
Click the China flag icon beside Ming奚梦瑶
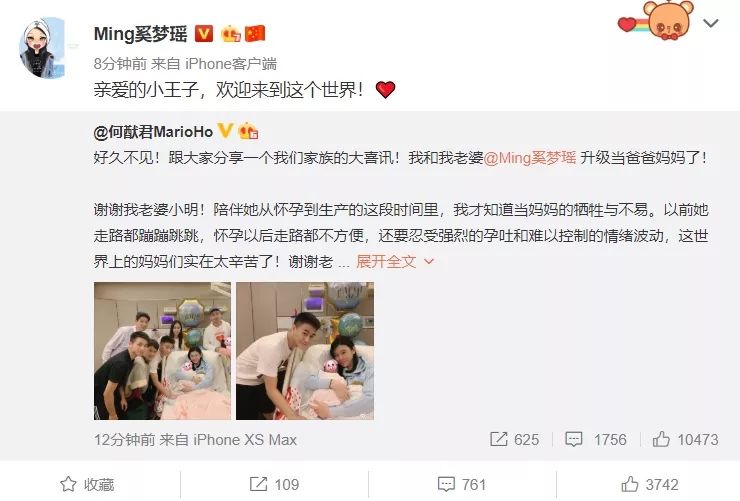[255, 33]
